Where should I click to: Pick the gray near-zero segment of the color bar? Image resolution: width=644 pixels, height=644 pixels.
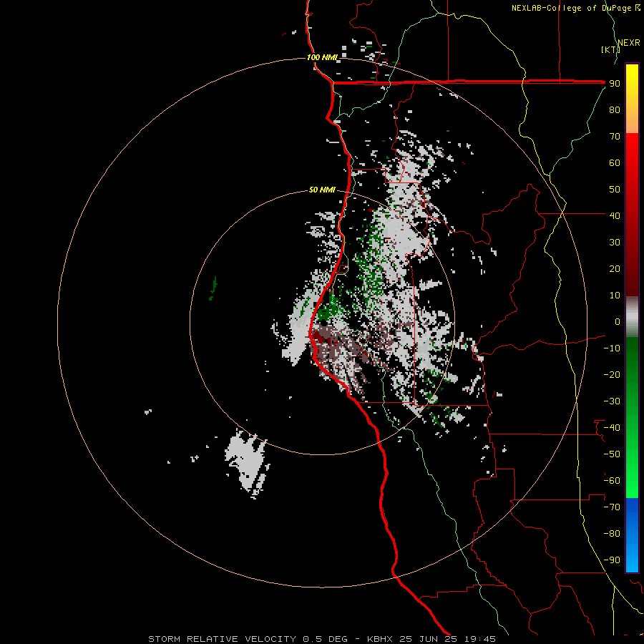[632, 317]
